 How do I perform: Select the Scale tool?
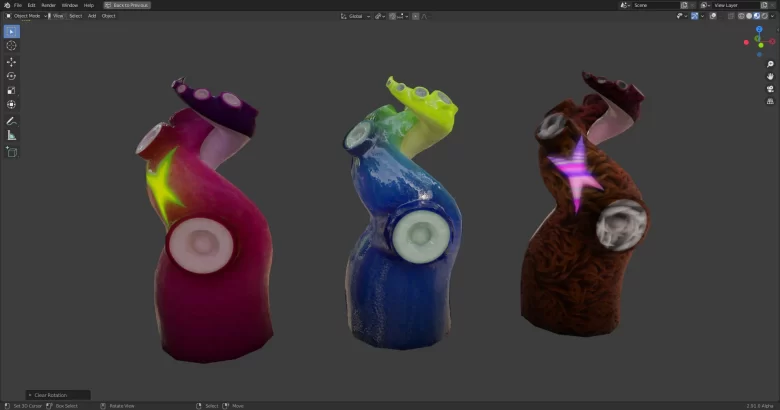click(x=12, y=90)
